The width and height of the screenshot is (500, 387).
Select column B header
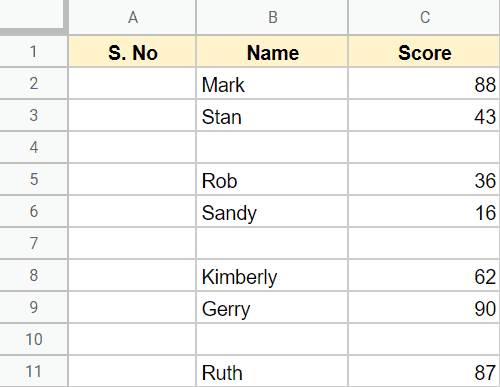(x=272, y=17)
